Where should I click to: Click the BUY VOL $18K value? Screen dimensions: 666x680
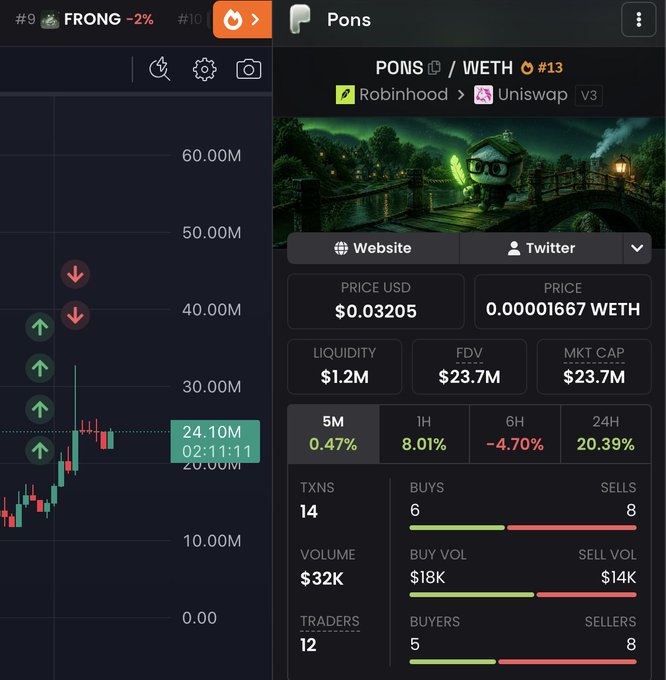(x=428, y=577)
